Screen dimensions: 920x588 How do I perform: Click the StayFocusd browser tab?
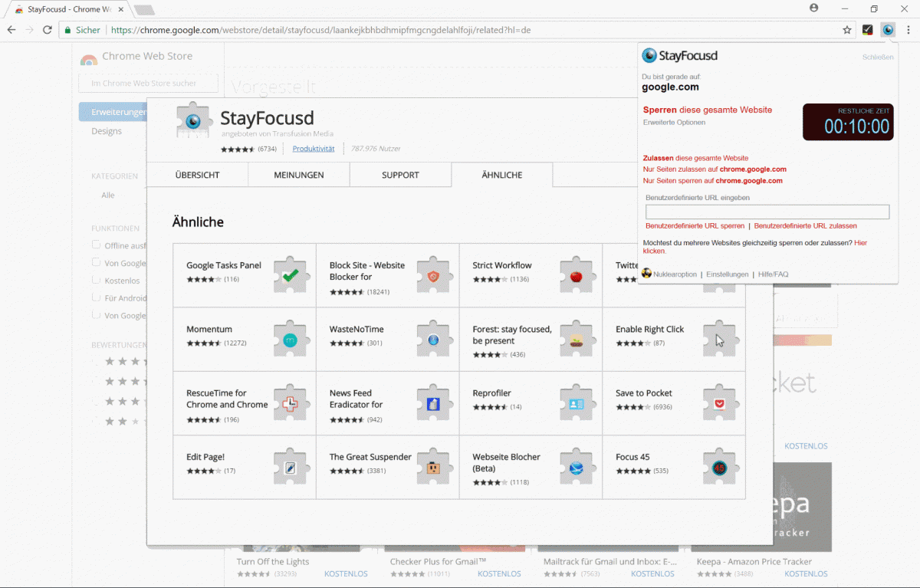click(x=67, y=9)
